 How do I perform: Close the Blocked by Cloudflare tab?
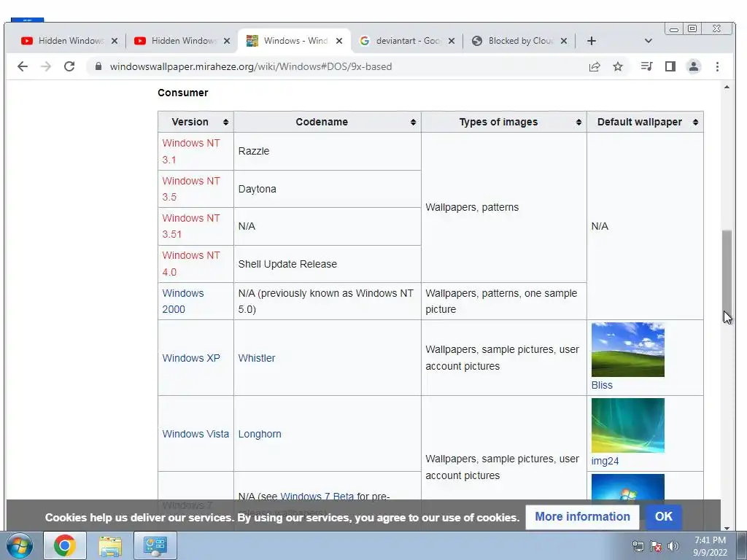click(x=564, y=41)
